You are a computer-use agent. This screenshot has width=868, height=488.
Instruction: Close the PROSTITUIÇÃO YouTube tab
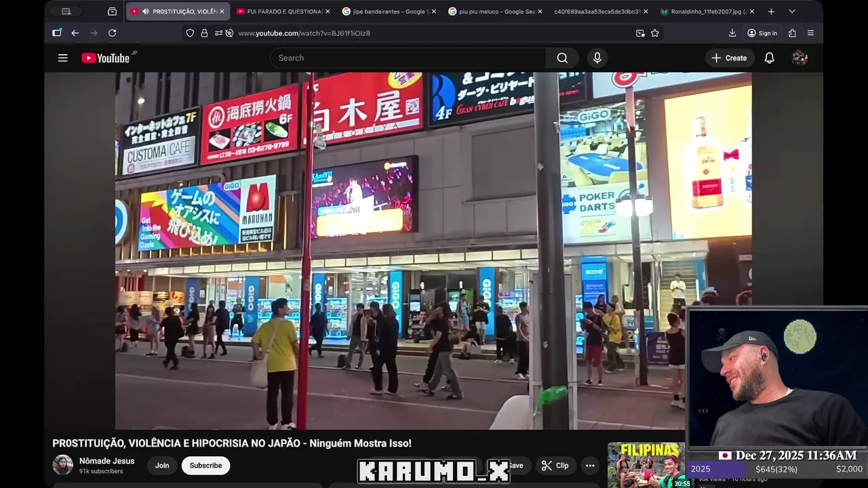(222, 12)
